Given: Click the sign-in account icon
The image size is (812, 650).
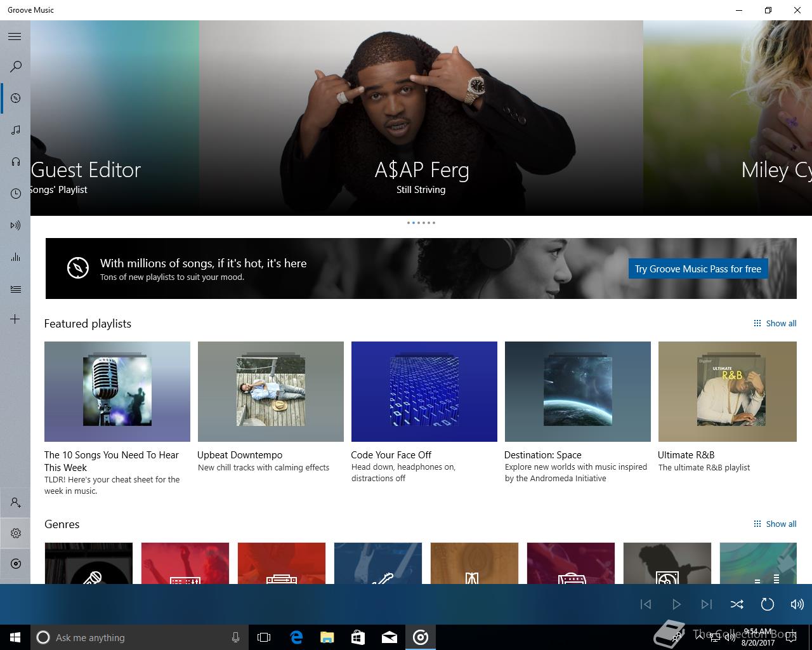Looking at the screenshot, I should coord(16,503).
